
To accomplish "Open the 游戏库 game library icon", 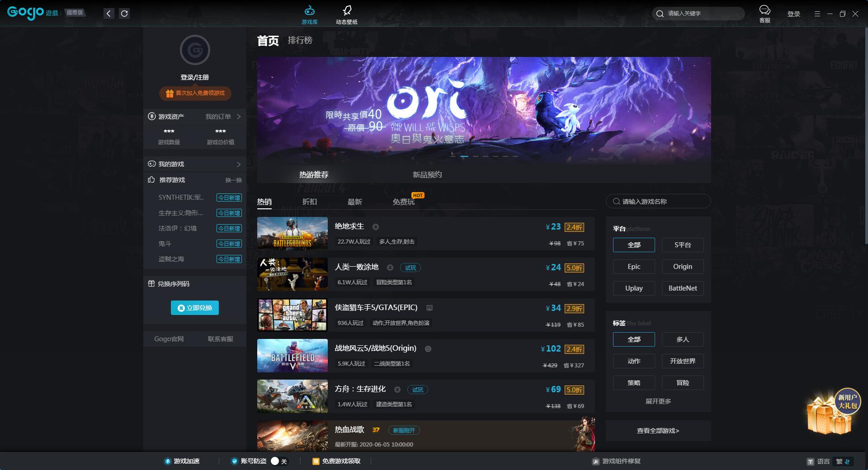I will coord(309,10).
